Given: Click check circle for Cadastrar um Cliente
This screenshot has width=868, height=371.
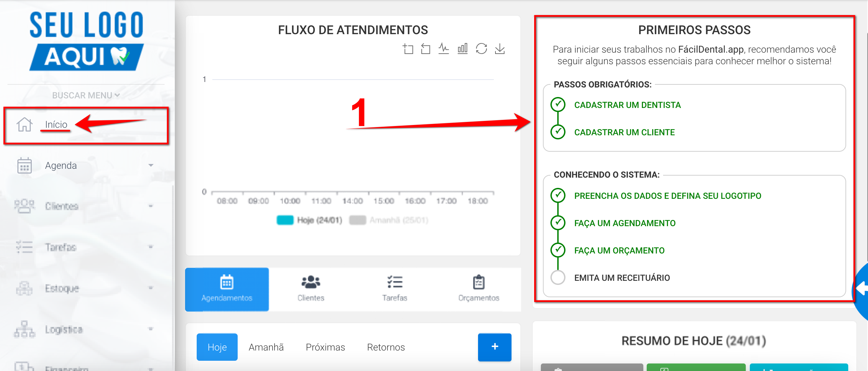Looking at the screenshot, I should click(558, 132).
